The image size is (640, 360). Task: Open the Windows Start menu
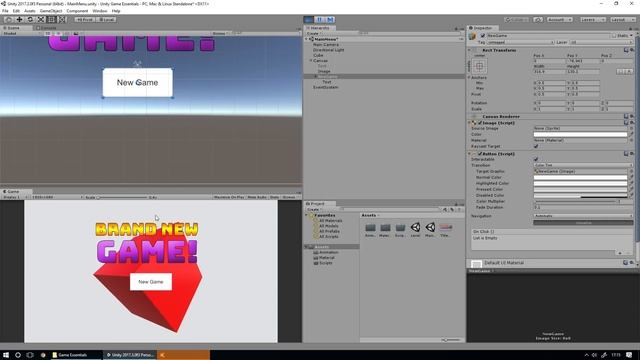6,355
